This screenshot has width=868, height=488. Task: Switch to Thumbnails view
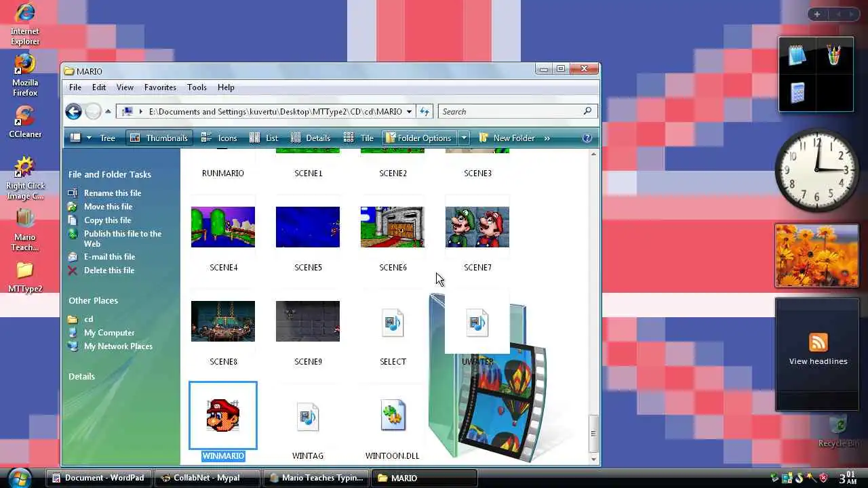159,138
